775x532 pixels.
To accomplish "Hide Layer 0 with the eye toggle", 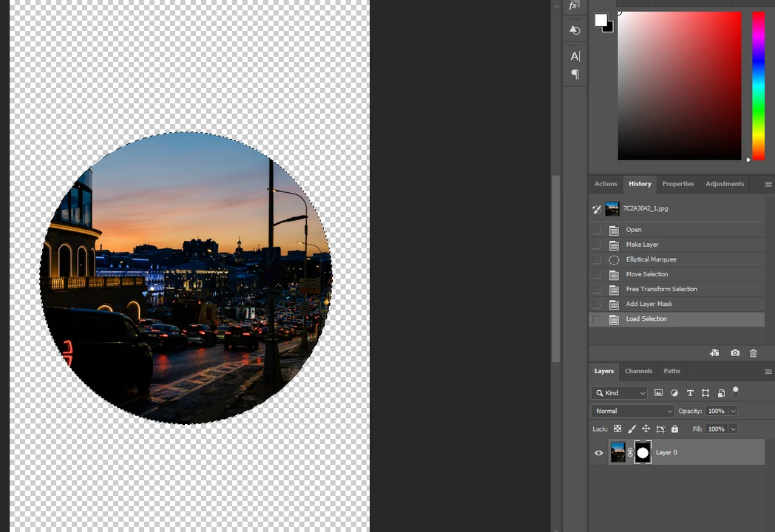I will [598, 452].
